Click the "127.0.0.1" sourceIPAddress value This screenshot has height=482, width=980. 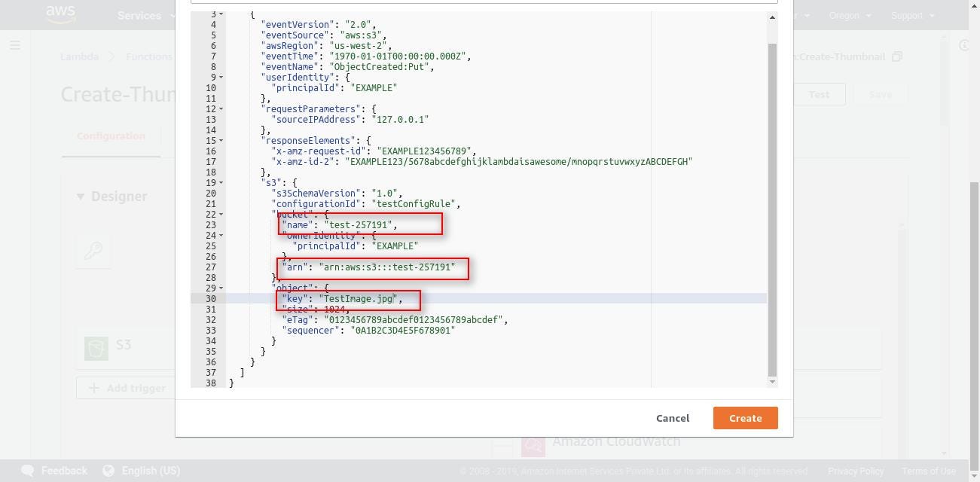click(400, 119)
